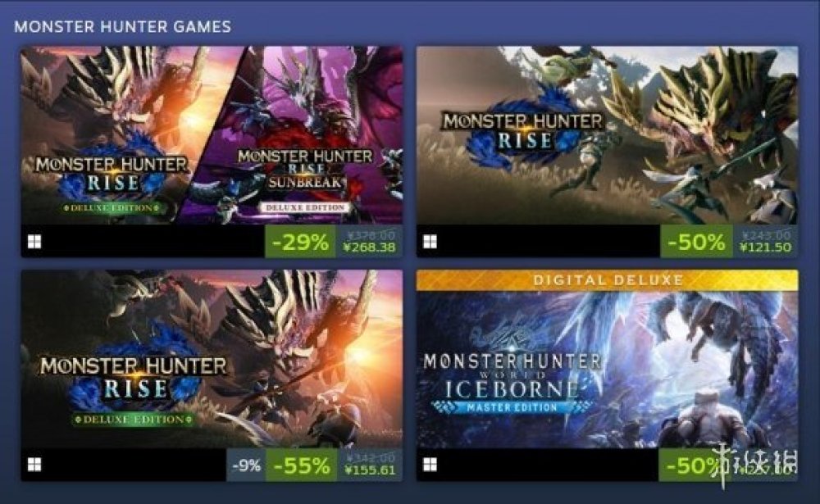Click the -9% bundle discount badge

246,465
